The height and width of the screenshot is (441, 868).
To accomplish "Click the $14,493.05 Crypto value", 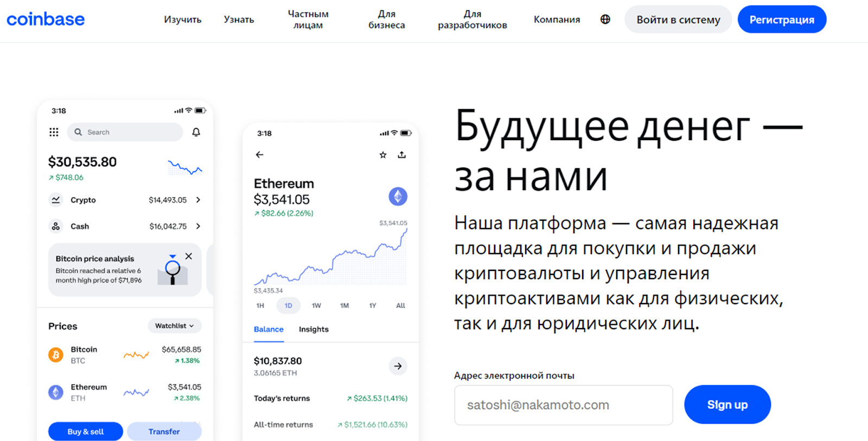I will point(168,200).
